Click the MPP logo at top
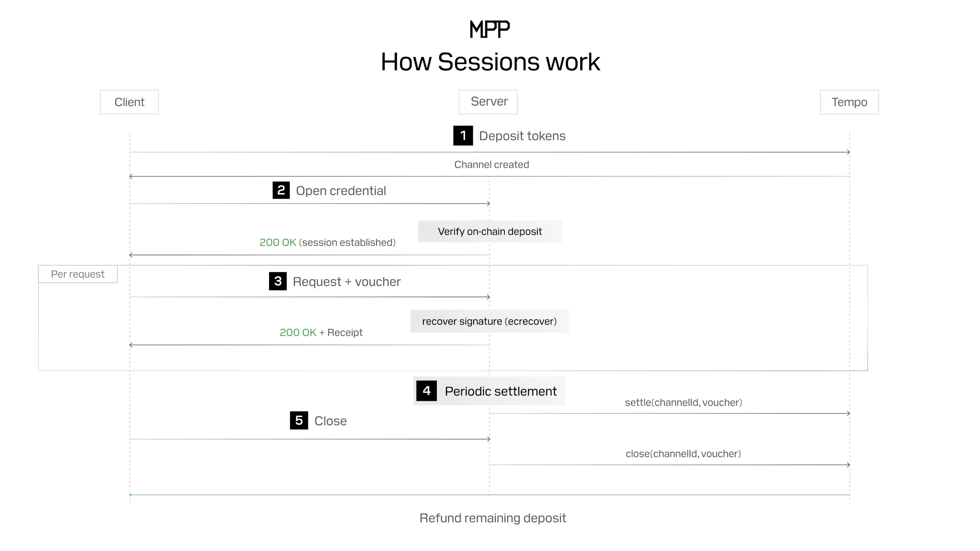Viewport: 980px width, 551px height. 490,29
